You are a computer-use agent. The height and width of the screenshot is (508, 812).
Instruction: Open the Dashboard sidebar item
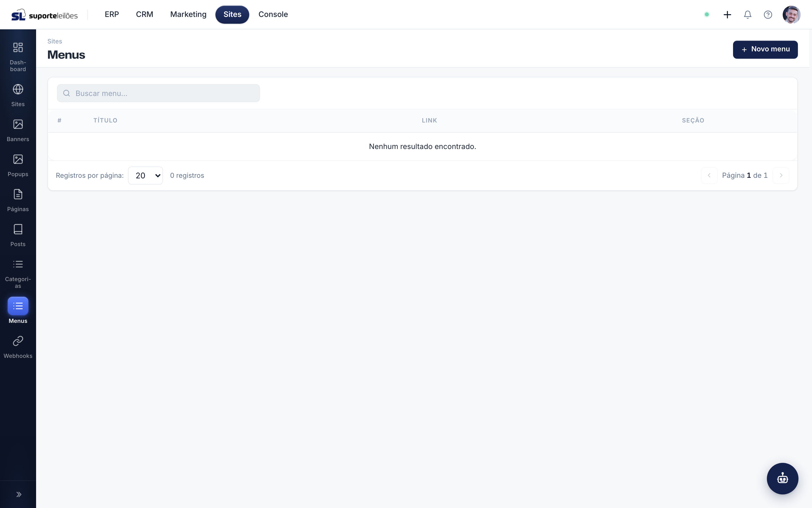18,56
